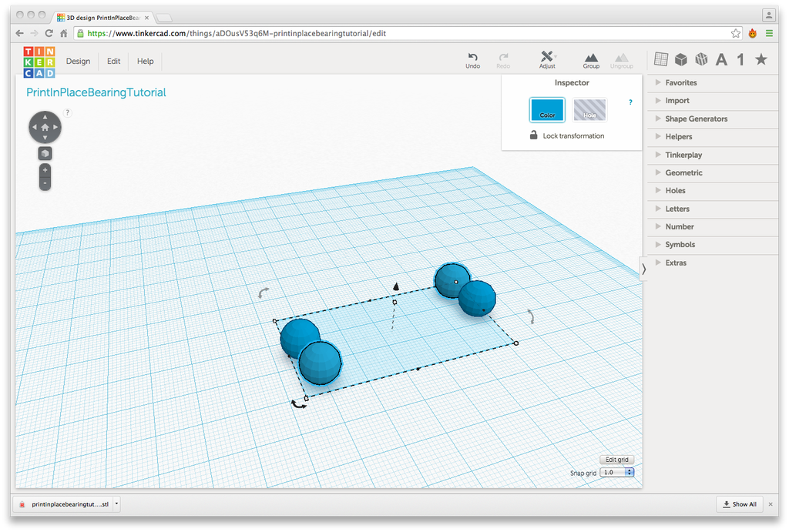Image resolution: width=789 pixels, height=532 pixels.
Task: Click the browser reload icon
Action: pos(49,33)
